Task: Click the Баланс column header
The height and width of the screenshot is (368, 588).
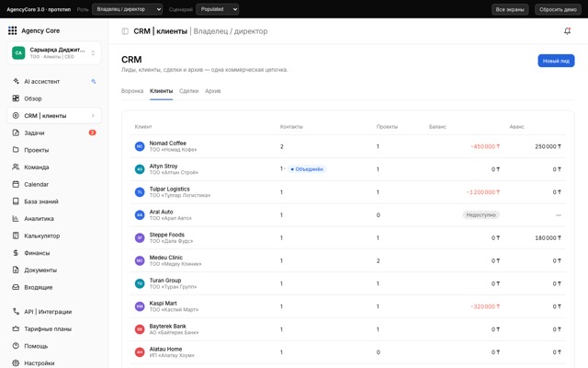Action: [x=437, y=127]
